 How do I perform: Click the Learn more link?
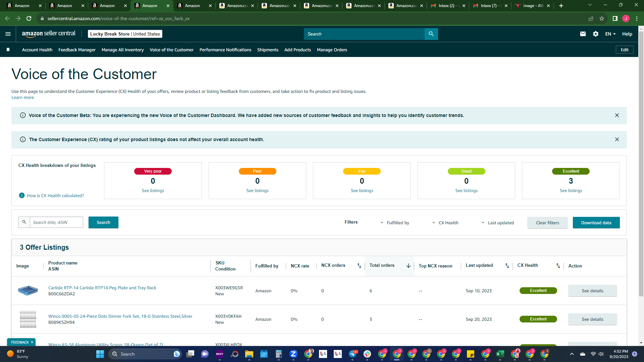(22, 98)
